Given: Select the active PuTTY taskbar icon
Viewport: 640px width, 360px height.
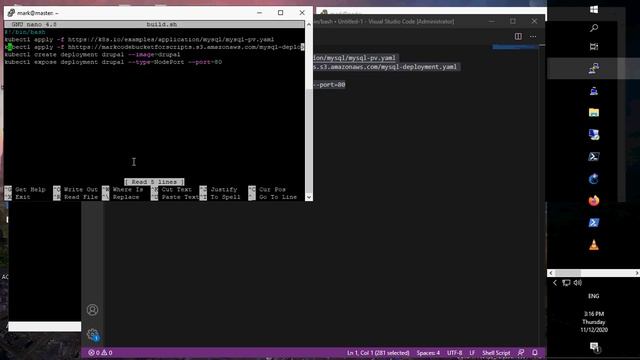Looking at the screenshot, I should (x=594, y=68).
